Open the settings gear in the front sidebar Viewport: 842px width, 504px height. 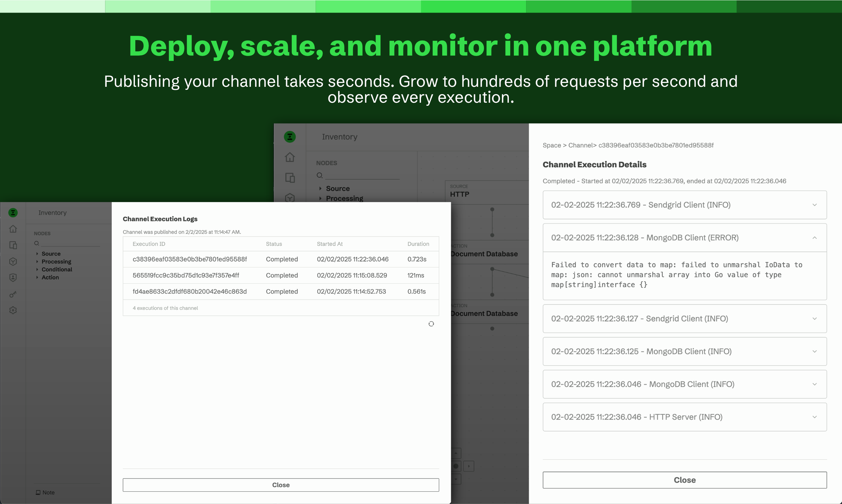tap(13, 310)
